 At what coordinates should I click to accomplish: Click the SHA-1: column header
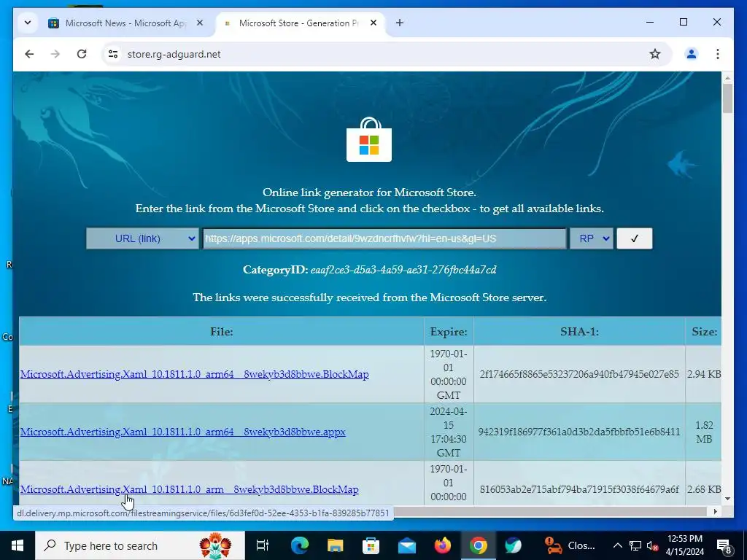click(579, 332)
